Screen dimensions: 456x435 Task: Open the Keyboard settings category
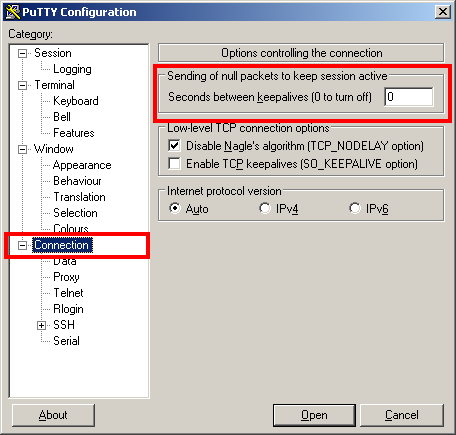click(76, 101)
